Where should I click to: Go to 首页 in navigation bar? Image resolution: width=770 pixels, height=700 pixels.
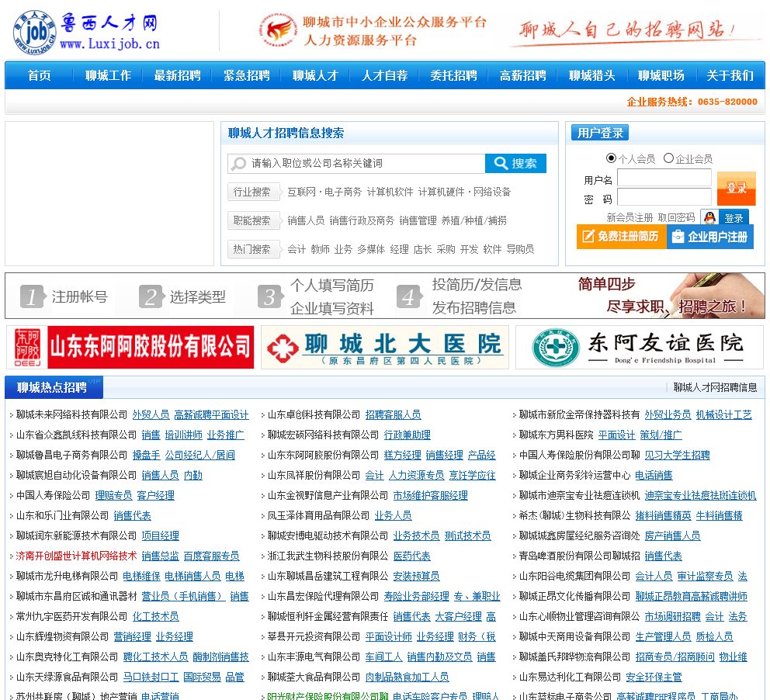click(39, 75)
